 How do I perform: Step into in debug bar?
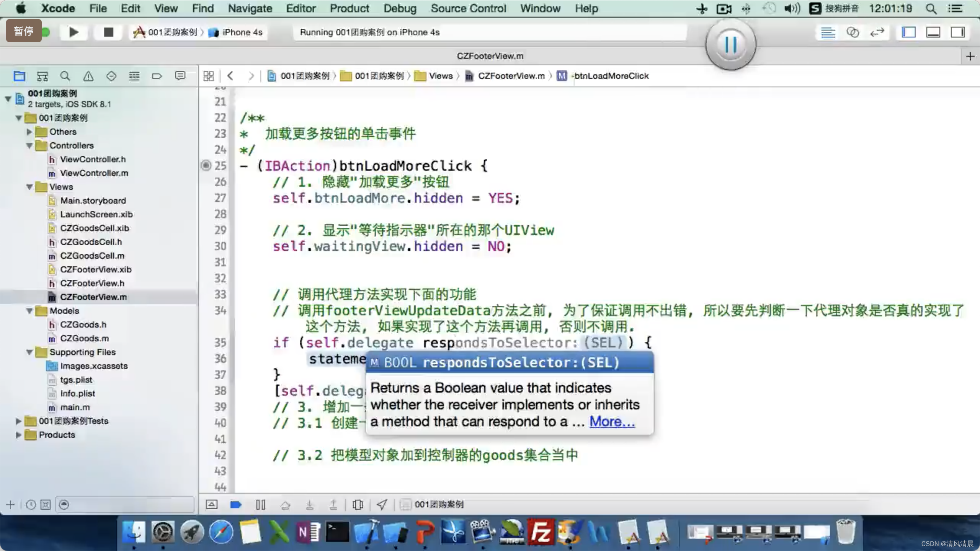point(310,505)
